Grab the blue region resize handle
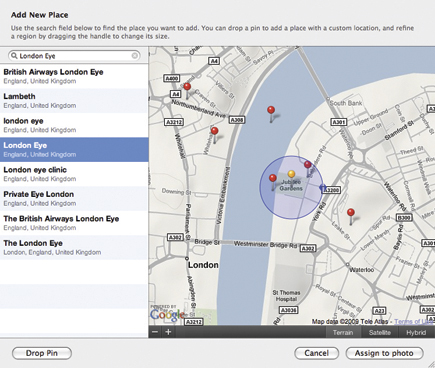Image resolution: width=435 pixels, height=368 pixels. tap(322, 188)
